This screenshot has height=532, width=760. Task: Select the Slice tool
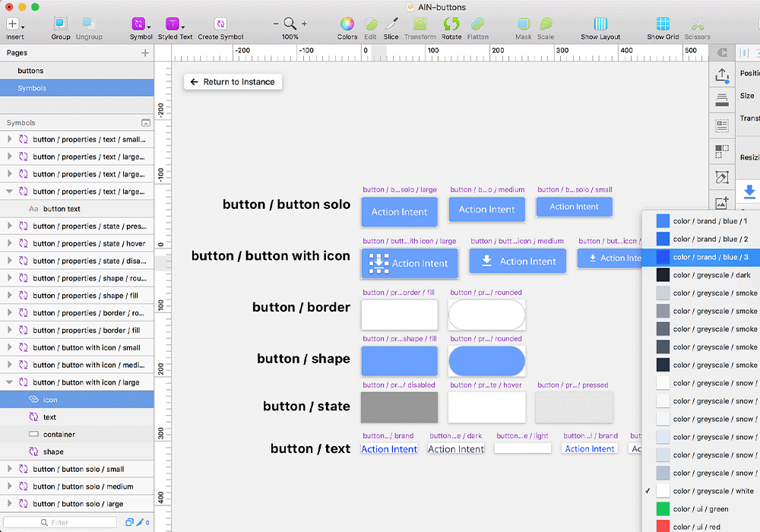[391, 24]
